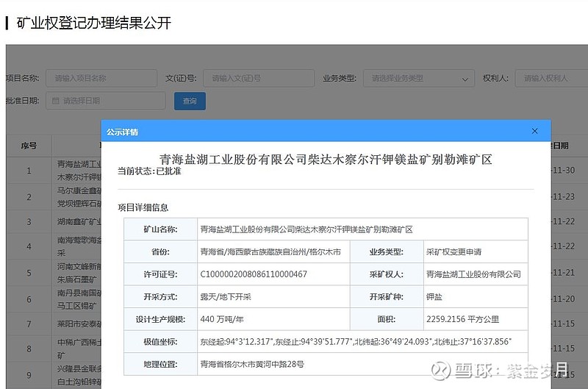Select row 2 number cell
Viewport: 588px width, 389px height.
(29, 197)
